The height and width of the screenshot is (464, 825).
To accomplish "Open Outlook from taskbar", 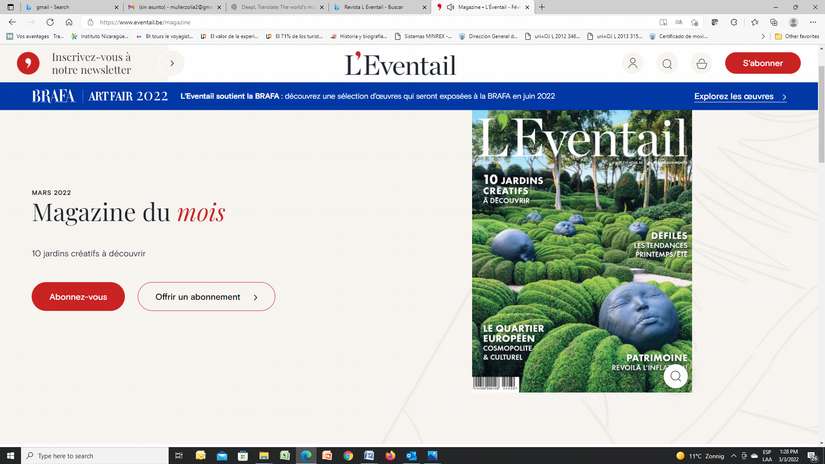I will click(411, 456).
